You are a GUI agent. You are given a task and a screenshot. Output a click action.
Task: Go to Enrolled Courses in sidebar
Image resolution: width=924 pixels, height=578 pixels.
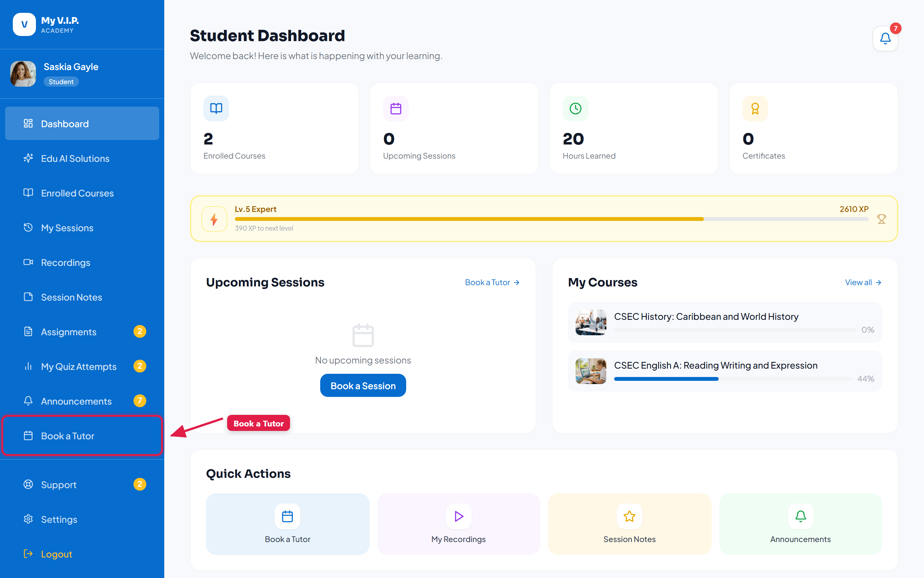pos(82,193)
